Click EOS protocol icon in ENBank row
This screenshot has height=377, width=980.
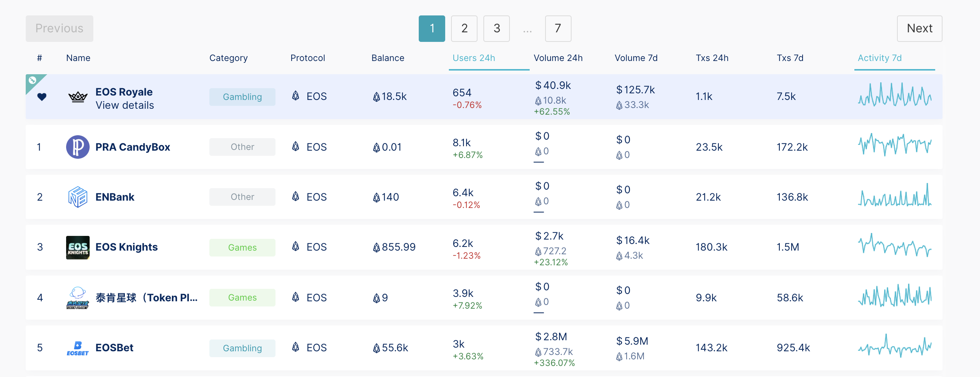click(x=296, y=196)
